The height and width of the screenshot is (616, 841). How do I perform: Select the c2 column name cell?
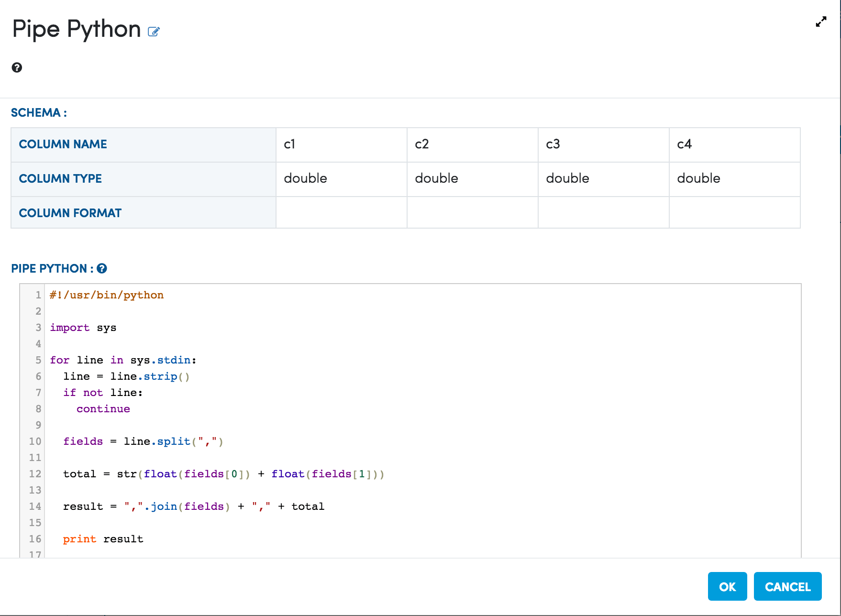472,144
